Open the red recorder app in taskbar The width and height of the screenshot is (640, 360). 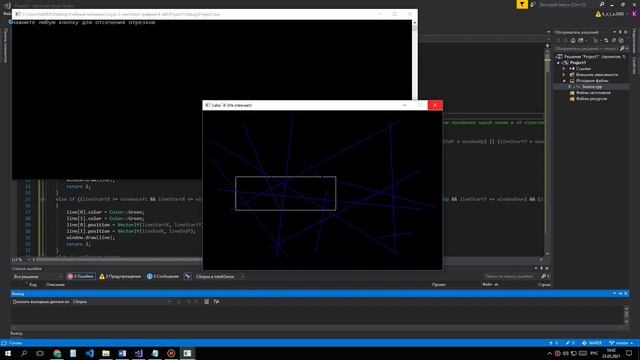[171, 353]
